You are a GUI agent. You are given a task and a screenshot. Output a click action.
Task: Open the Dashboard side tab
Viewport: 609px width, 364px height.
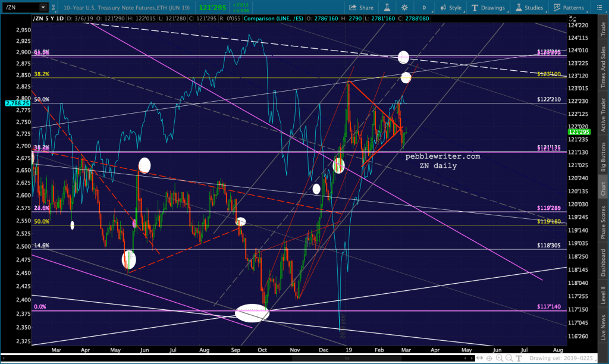(603, 263)
